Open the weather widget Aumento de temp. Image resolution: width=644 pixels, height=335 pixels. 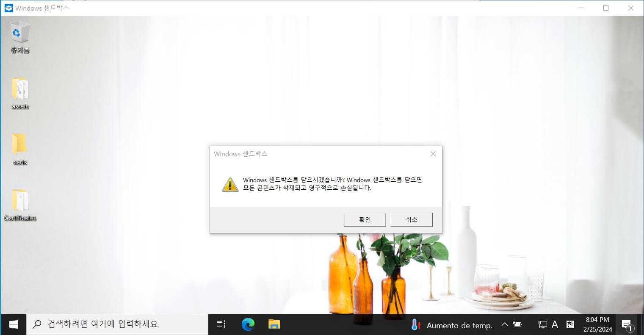point(452,325)
